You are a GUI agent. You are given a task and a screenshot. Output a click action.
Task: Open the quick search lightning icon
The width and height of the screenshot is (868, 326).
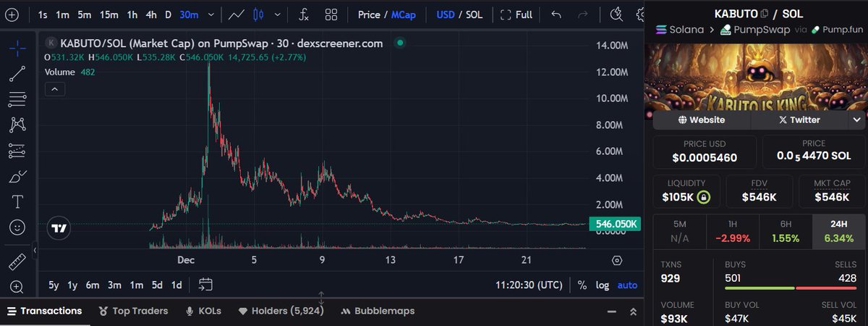point(616,14)
